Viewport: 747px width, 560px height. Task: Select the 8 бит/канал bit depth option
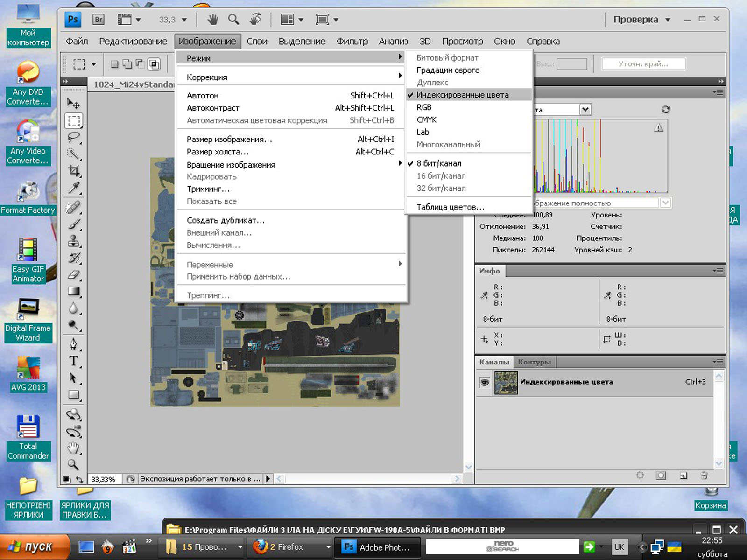(439, 163)
